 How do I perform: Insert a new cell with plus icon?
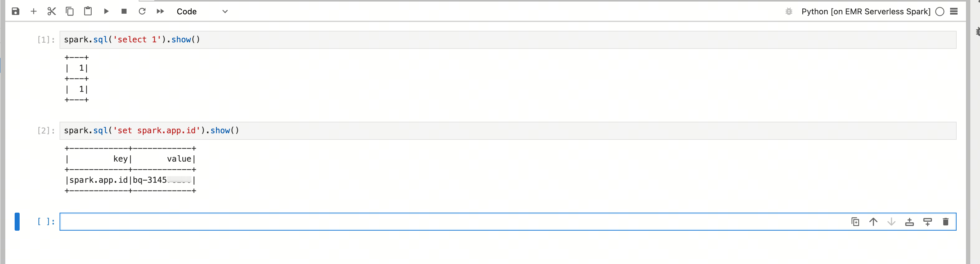(33, 12)
